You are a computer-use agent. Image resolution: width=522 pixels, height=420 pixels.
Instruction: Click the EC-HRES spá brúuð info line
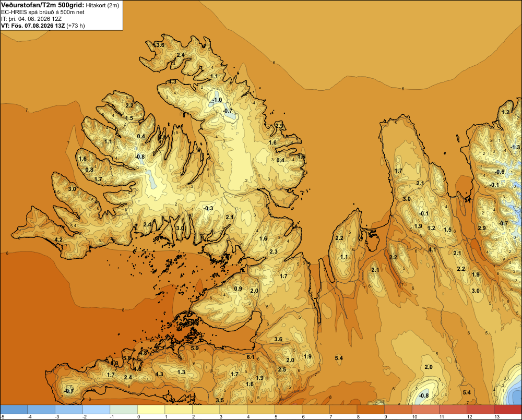[43, 13]
